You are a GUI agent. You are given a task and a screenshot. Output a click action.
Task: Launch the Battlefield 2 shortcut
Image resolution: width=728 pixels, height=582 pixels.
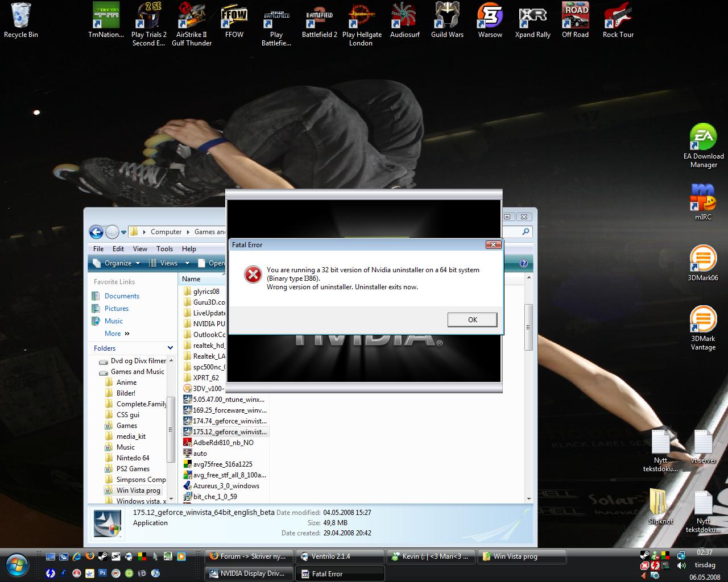[x=320, y=20]
